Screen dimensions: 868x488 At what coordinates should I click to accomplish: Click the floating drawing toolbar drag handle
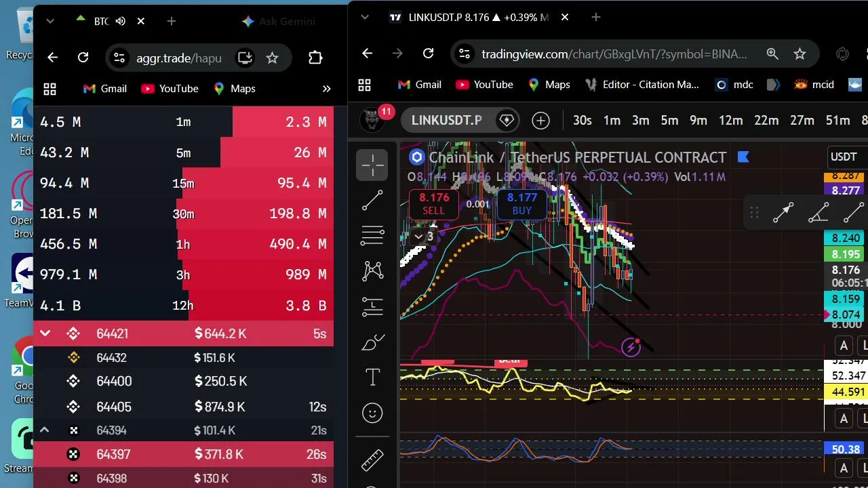(x=754, y=213)
